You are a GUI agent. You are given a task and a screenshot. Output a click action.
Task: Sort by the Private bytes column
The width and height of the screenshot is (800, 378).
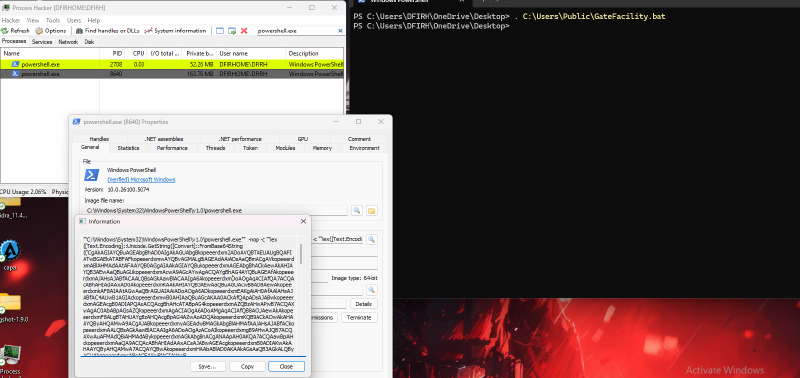point(199,53)
